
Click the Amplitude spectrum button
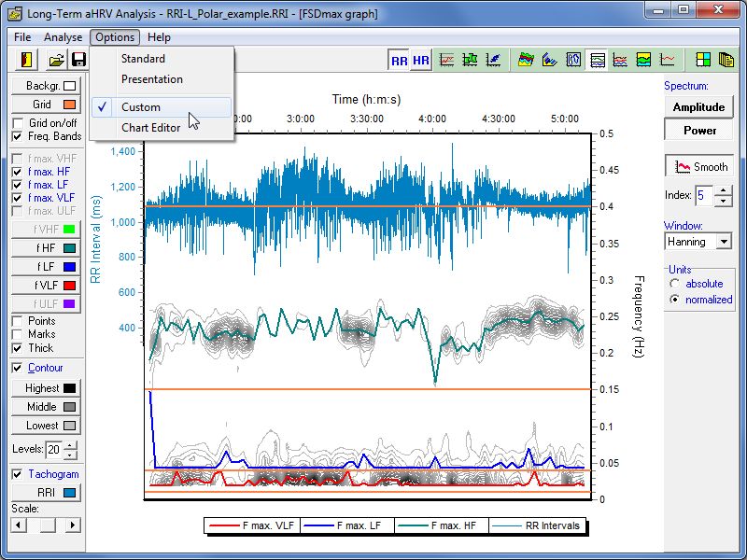pyautogui.click(x=698, y=107)
